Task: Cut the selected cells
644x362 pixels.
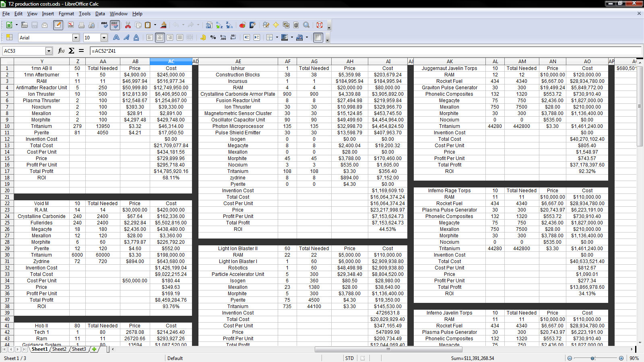Action: pyautogui.click(x=128, y=25)
